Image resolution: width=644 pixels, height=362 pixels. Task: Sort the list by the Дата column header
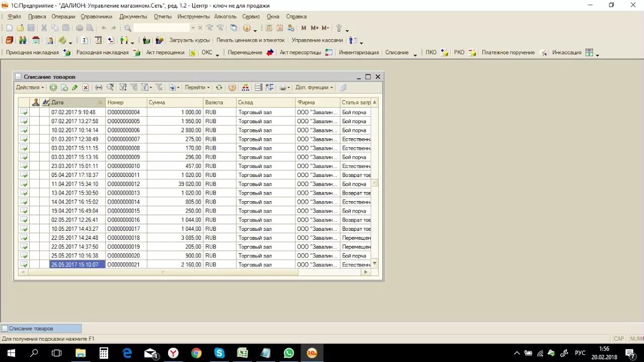click(x=77, y=103)
